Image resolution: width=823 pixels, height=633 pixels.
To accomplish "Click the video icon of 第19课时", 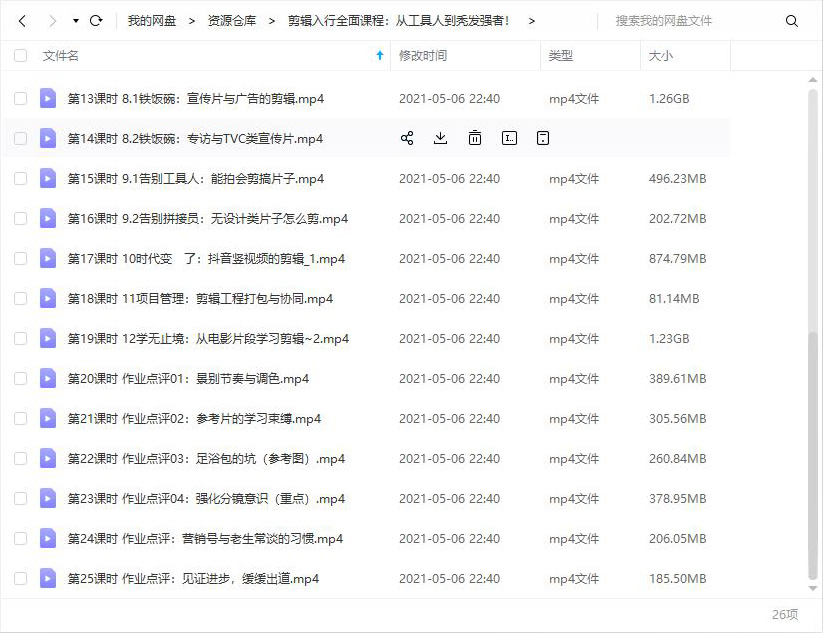I will coord(48,338).
